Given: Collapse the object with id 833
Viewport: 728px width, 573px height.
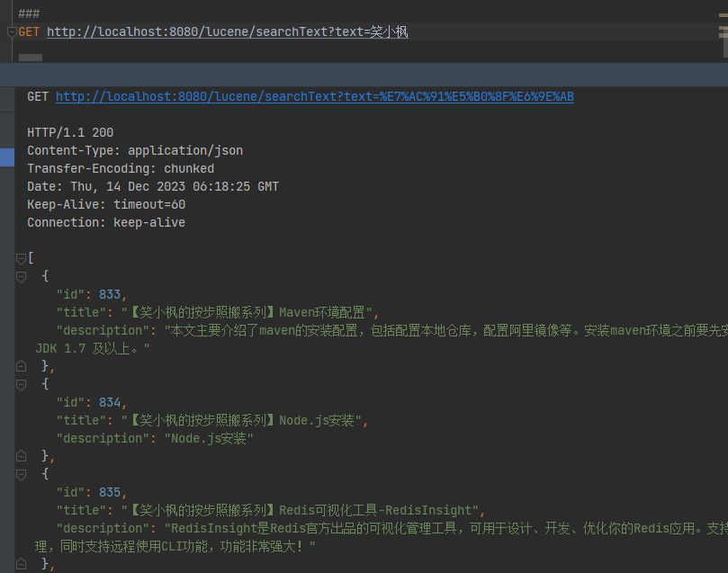Looking at the screenshot, I should pos(21,276).
